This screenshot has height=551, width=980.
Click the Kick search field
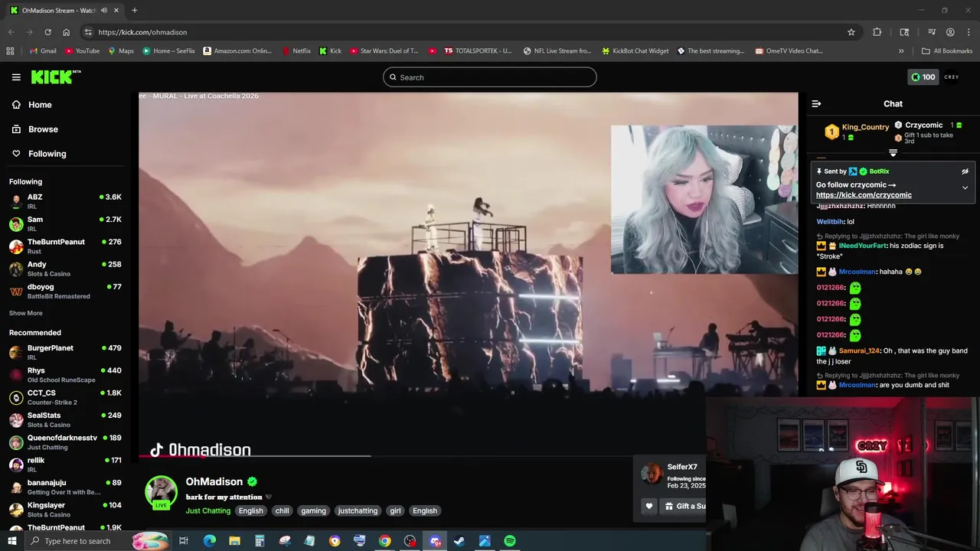click(489, 77)
